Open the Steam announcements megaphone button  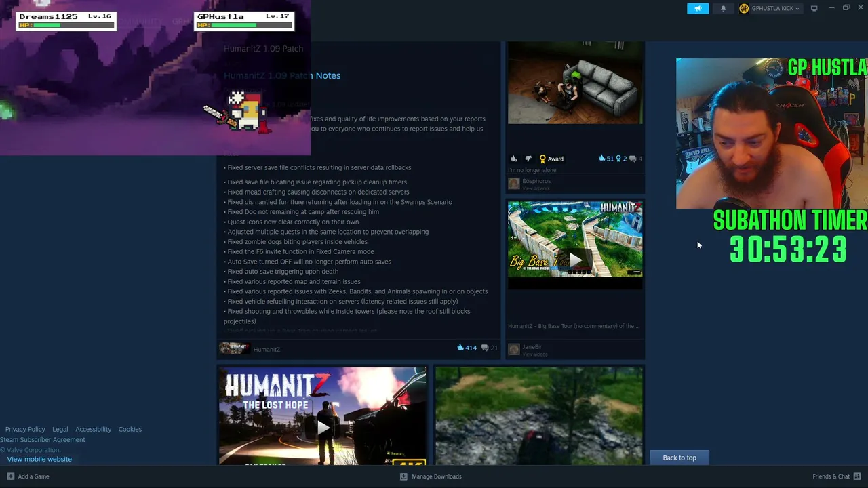click(x=698, y=8)
